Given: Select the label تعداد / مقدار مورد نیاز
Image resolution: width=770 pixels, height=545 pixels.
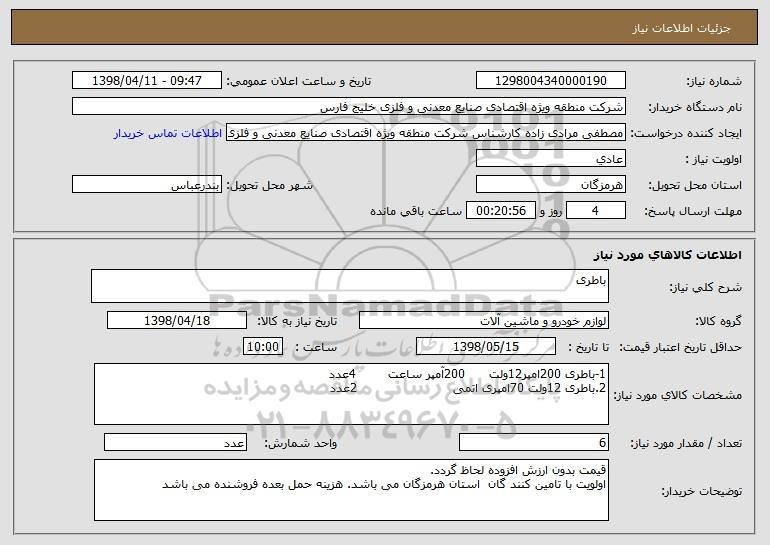Looking at the screenshot, I should click(x=686, y=443).
